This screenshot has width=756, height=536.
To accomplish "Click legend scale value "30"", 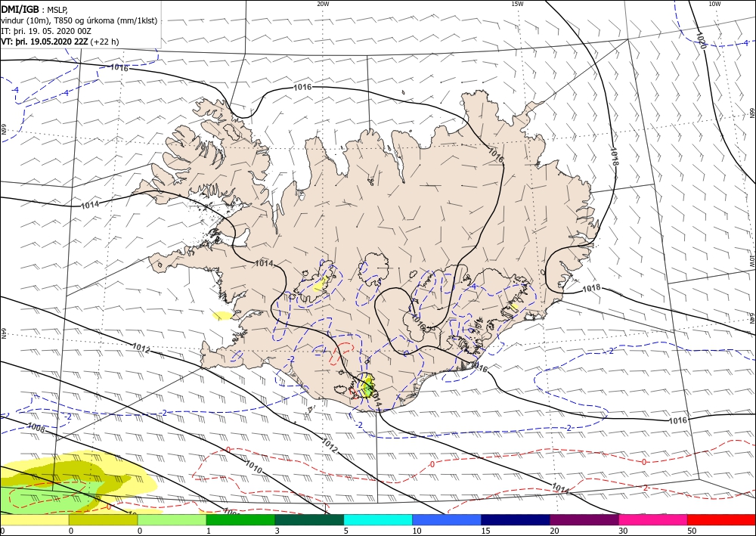I will coord(622,531).
